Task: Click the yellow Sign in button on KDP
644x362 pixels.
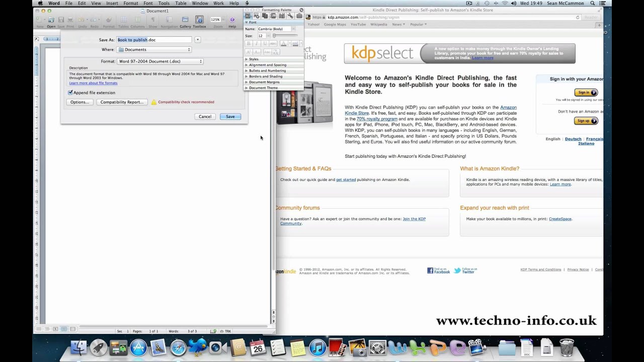Action: coord(586,93)
